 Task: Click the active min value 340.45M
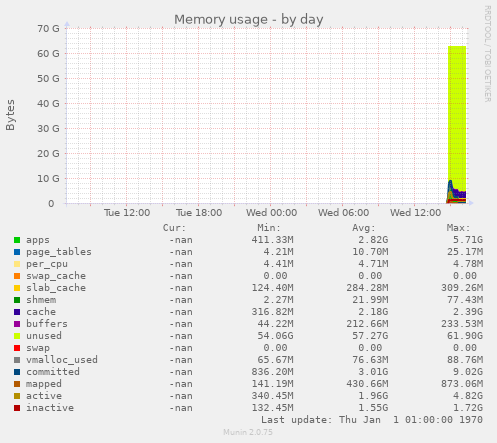point(272,396)
